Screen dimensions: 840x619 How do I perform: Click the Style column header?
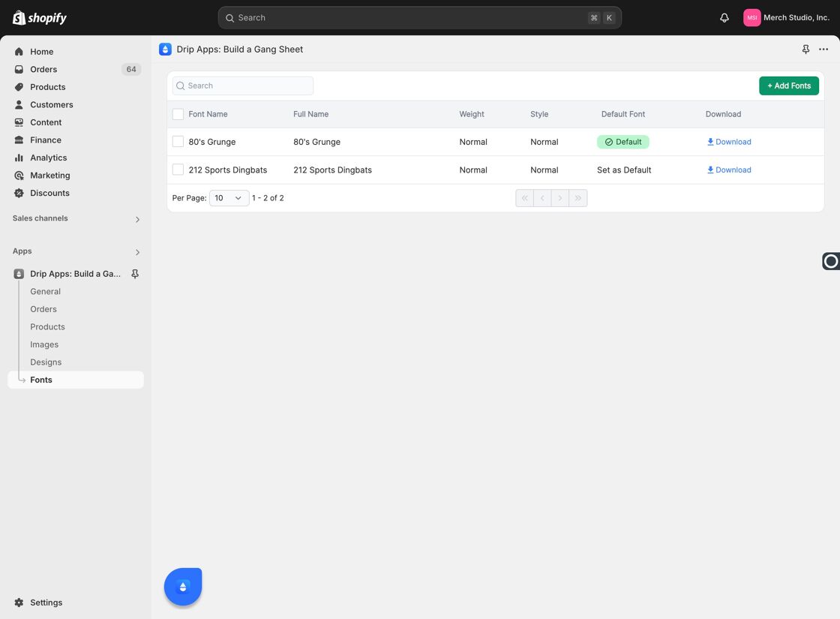(x=539, y=114)
